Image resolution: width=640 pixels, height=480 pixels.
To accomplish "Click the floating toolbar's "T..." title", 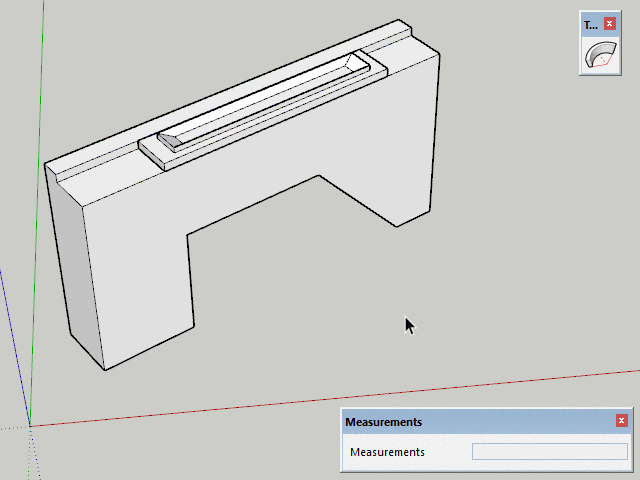I will pos(590,24).
